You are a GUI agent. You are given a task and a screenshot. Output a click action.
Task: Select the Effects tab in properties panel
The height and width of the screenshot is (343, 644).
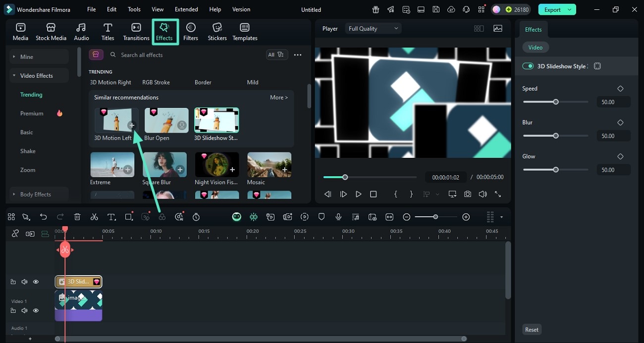coord(534,30)
